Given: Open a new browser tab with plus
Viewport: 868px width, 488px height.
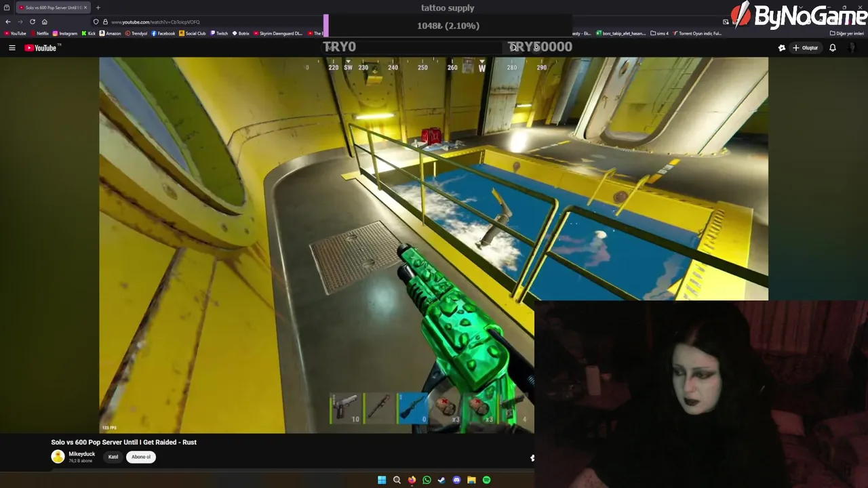Looking at the screenshot, I should pos(98,7).
